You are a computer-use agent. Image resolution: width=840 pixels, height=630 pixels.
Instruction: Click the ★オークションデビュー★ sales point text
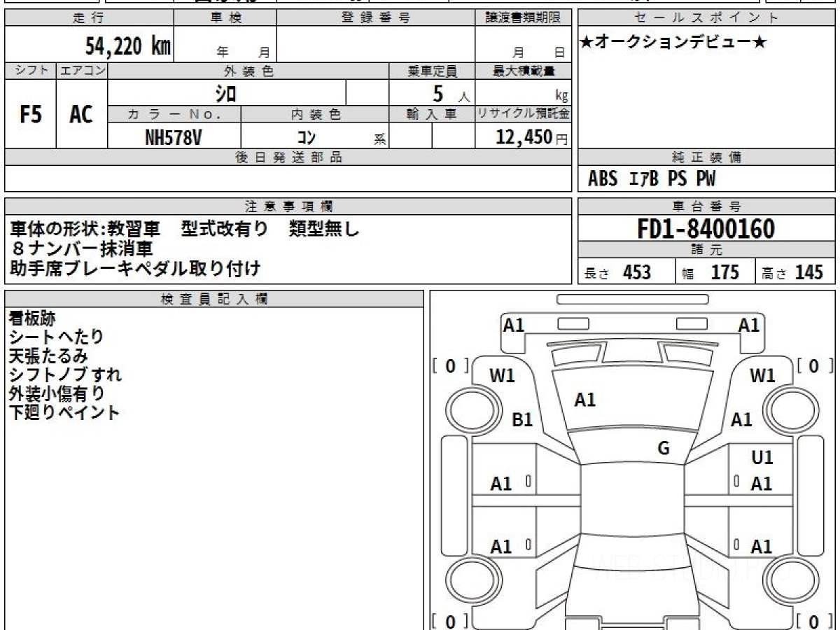pos(674,43)
